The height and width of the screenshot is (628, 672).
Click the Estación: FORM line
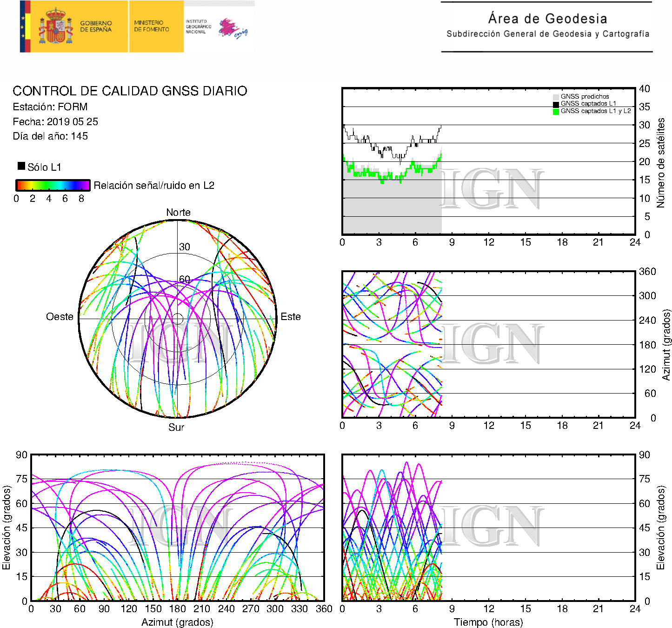(50, 107)
